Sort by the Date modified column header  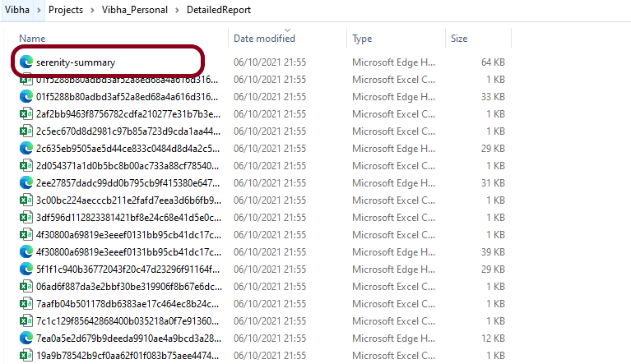click(264, 39)
